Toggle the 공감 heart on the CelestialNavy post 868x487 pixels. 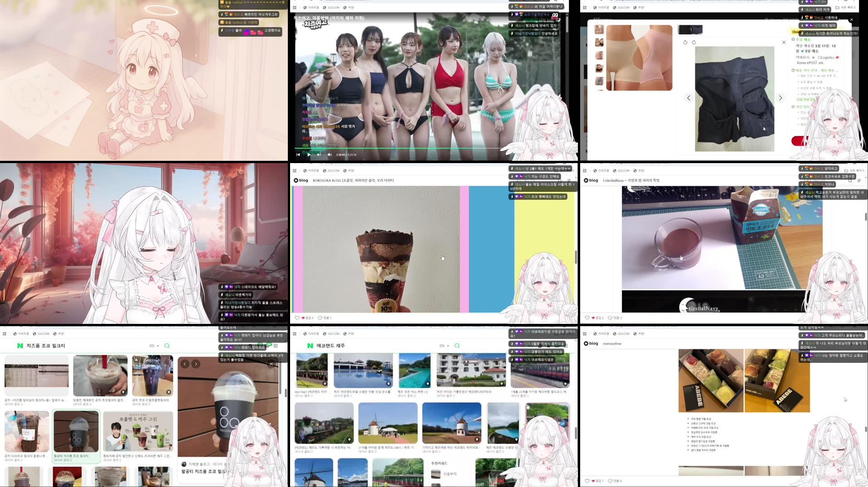pyautogui.click(x=587, y=318)
